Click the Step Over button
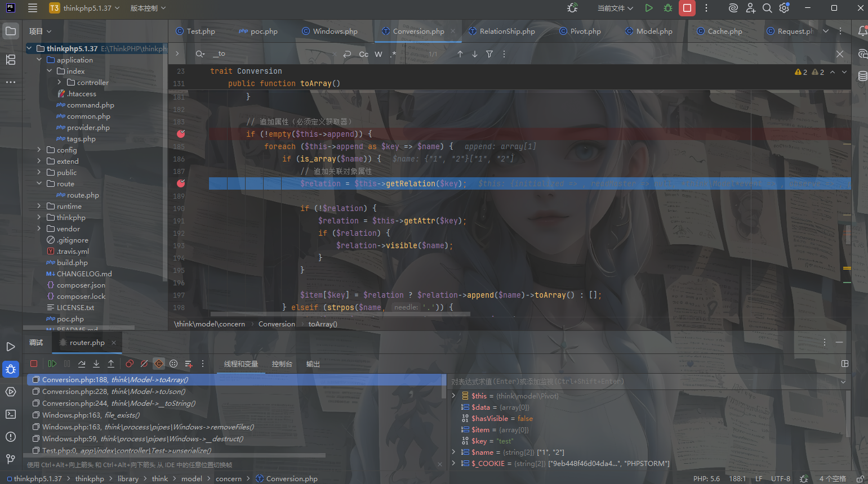Screen dimensions: 868x484 coord(82,364)
